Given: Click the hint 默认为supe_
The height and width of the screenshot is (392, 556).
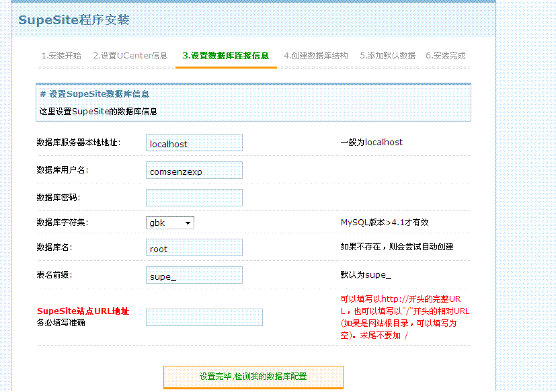Looking at the screenshot, I should (x=366, y=275).
